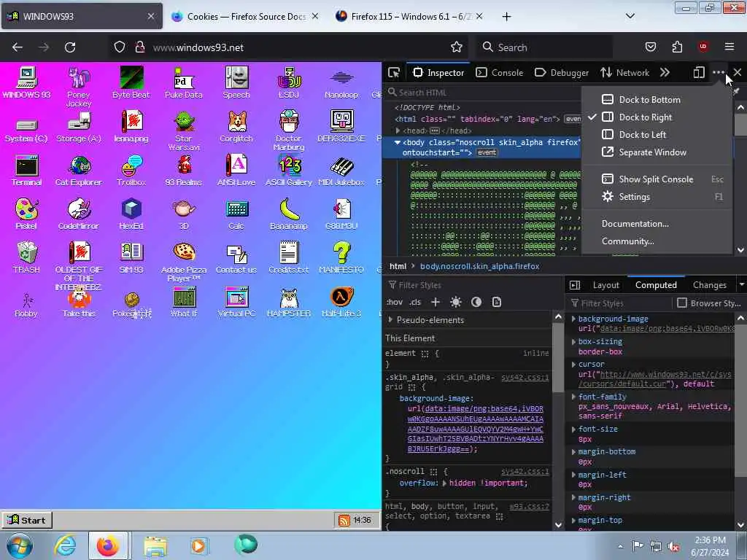Open the Network tab
Image resolution: width=747 pixels, height=560 pixels.
624,72
